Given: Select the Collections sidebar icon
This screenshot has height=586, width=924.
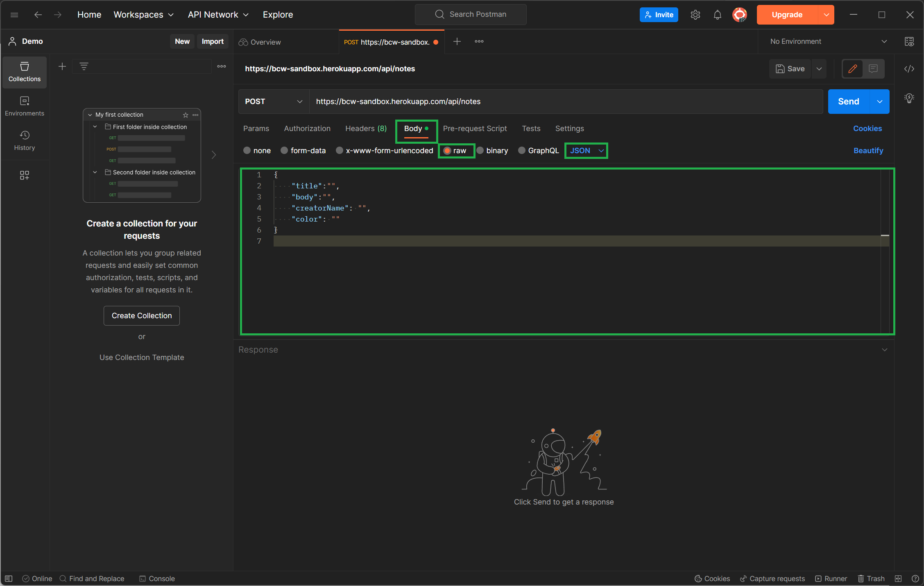Looking at the screenshot, I should (25, 72).
